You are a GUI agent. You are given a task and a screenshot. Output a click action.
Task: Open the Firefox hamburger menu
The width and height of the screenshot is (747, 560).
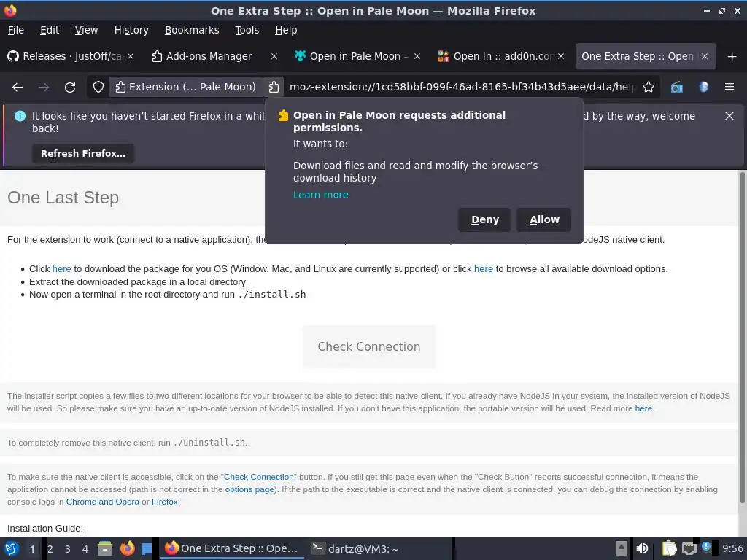[x=729, y=87]
